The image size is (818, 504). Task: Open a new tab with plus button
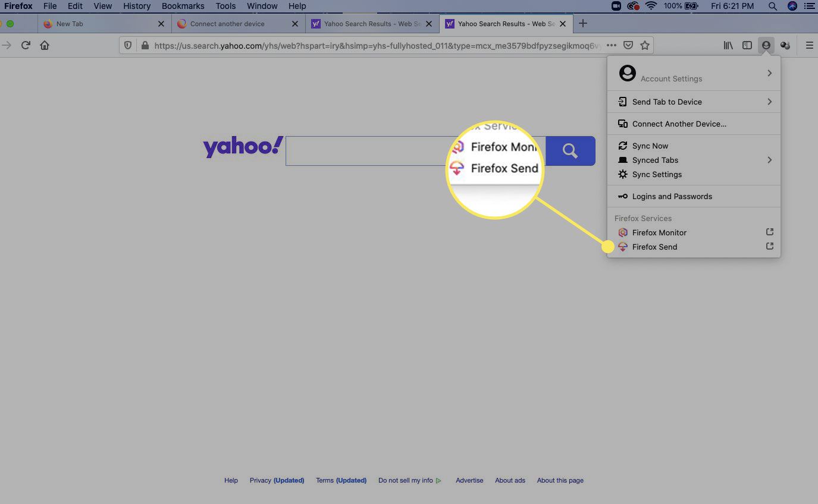[x=583, y=24]
